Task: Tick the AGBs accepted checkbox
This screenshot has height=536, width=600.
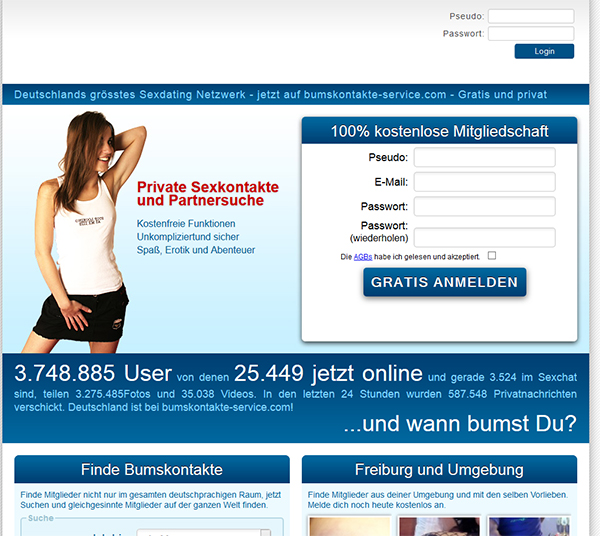Action: 492,256
